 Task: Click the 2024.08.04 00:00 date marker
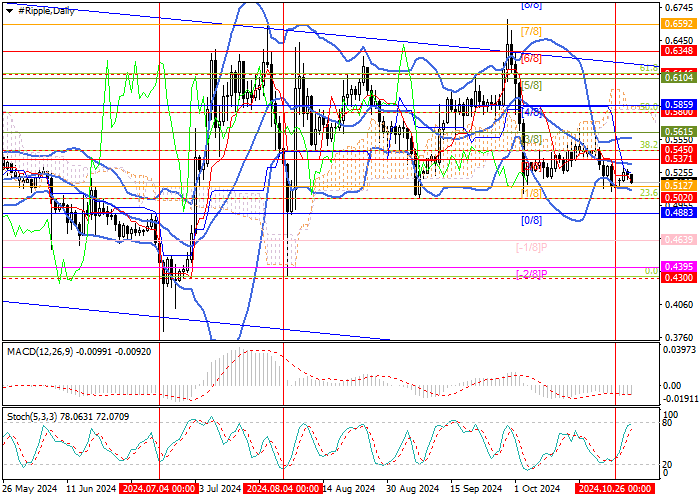pyautogui.click(x=283, y=488)
